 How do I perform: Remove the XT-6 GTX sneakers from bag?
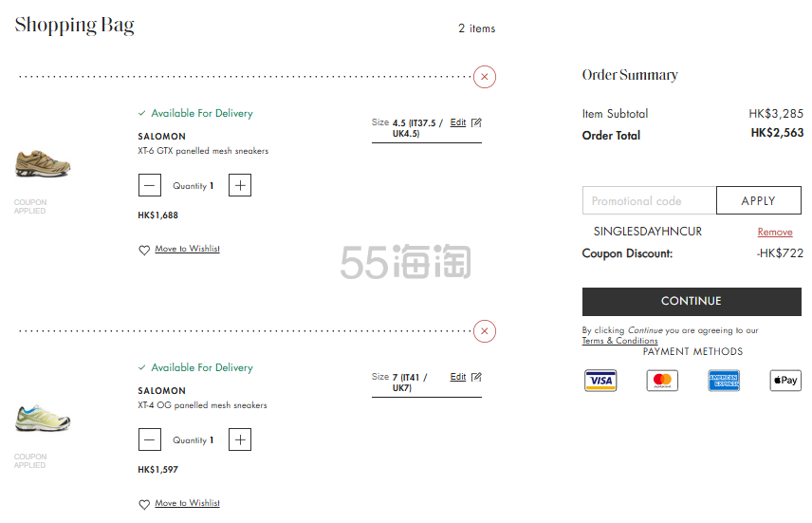[x=485, y=77]
